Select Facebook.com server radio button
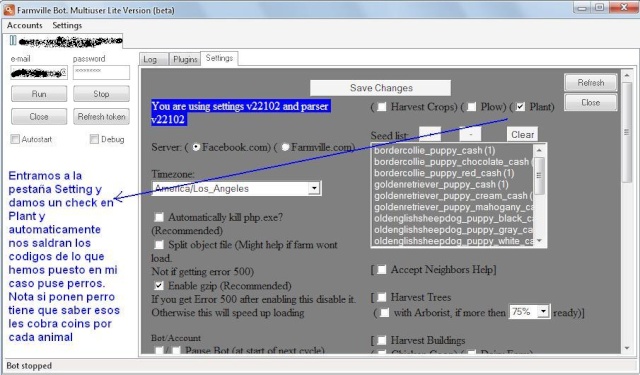640x375 pixels. (x=196, y=147)
